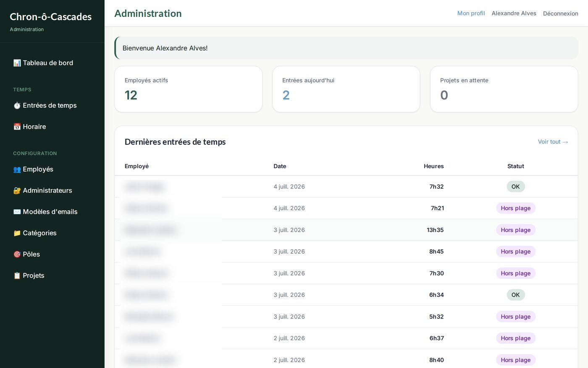Click the Employés actifs card

[x=189, y=89]
